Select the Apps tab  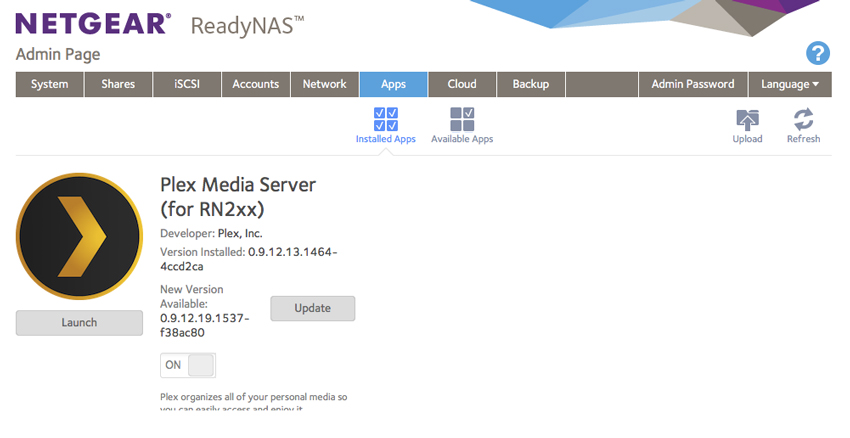tap(394, 84)
